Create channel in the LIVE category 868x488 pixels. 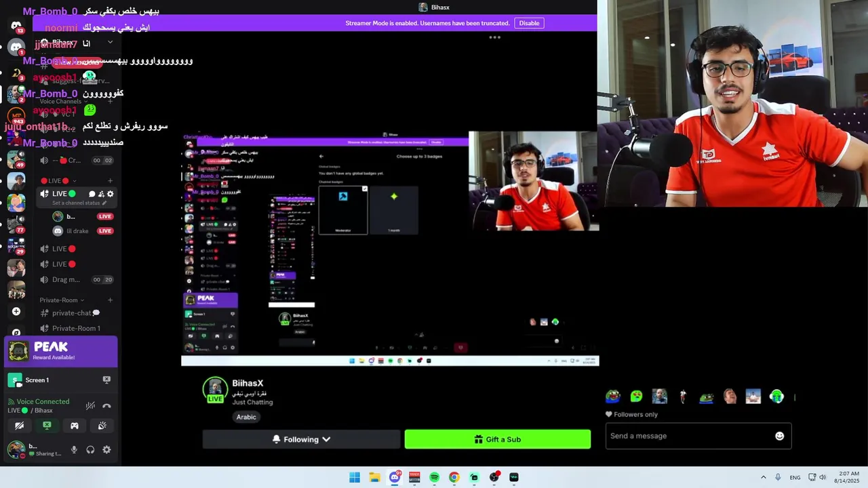click(110, 181)
